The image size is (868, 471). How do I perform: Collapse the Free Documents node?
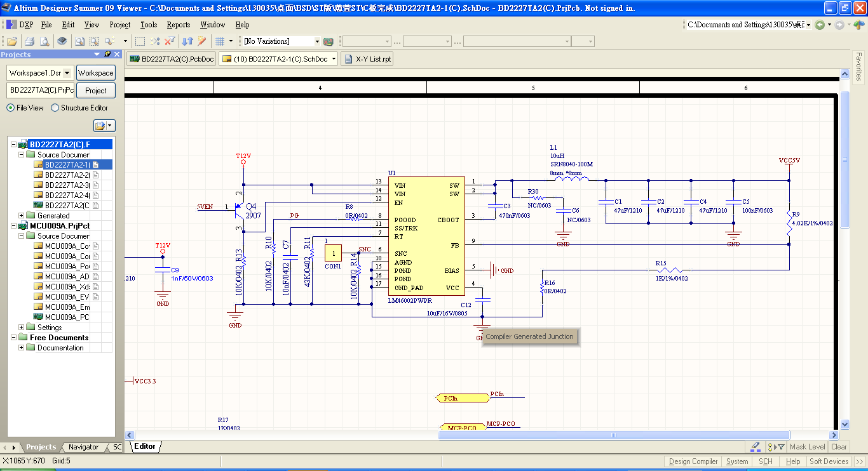tap(13, 338)
